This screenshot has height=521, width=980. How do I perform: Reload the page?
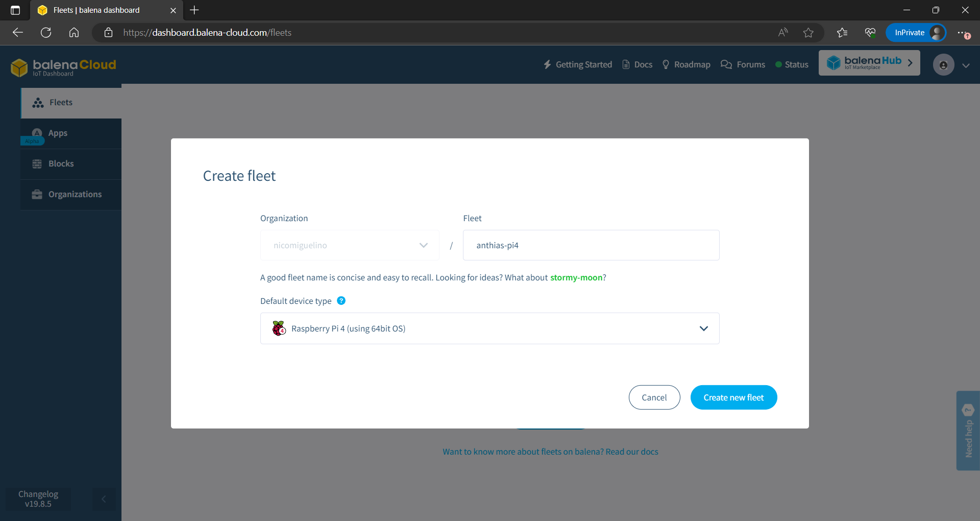(x=46, y=33)
